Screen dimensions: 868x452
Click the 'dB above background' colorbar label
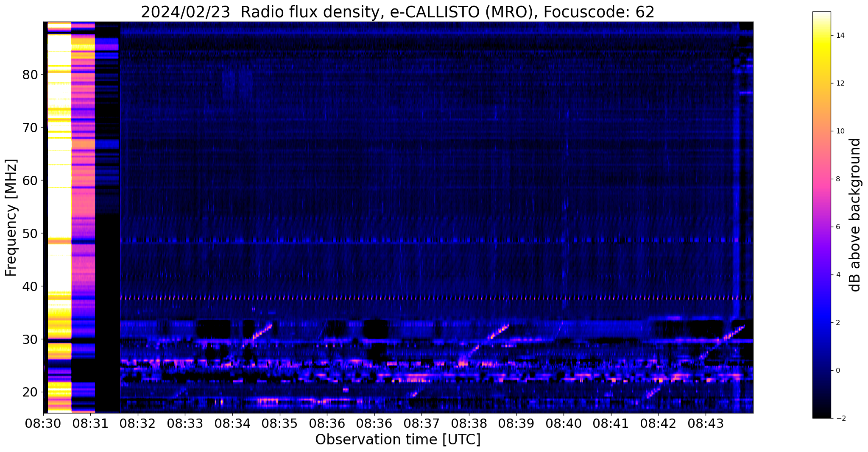[x=855, y=215]
